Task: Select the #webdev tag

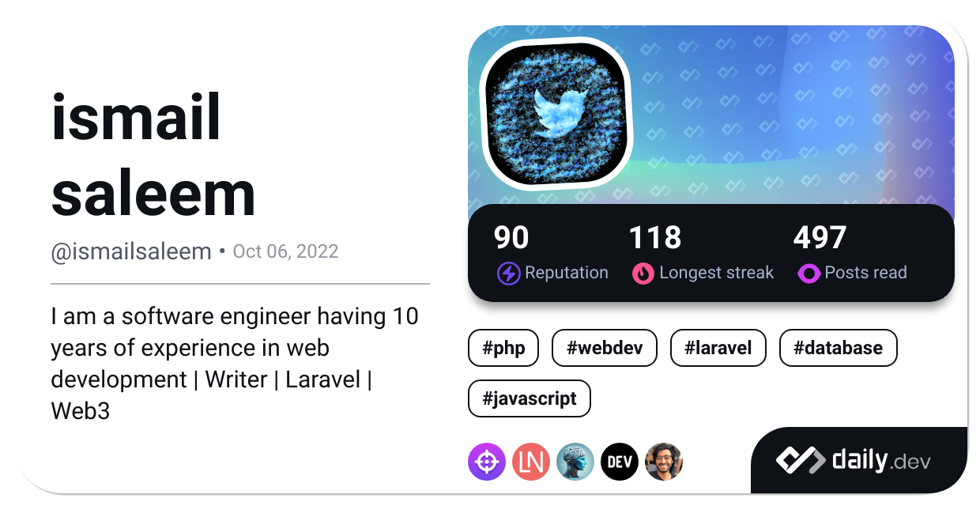Action: coord(605,348)
